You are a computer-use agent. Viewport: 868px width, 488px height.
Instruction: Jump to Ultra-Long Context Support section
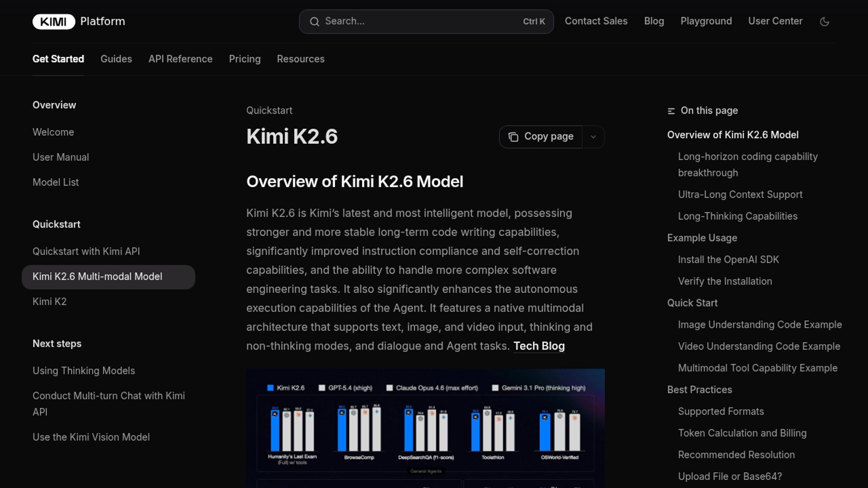tap(740, 194)
